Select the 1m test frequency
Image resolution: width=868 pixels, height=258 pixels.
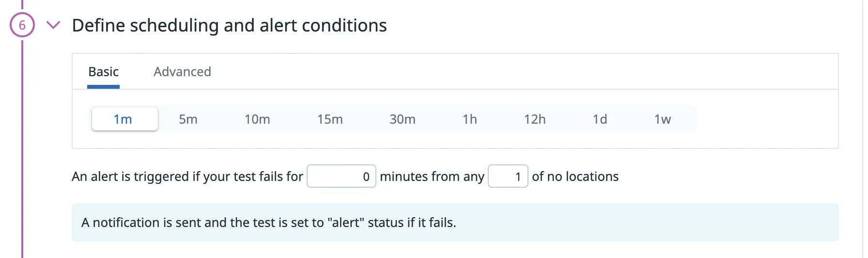[x=124, y=119]
